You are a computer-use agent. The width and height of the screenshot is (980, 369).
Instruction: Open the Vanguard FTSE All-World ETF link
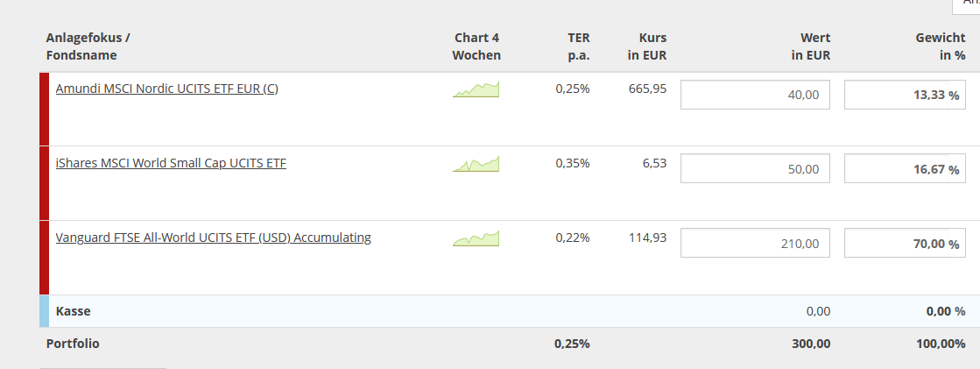click(213, 238)
